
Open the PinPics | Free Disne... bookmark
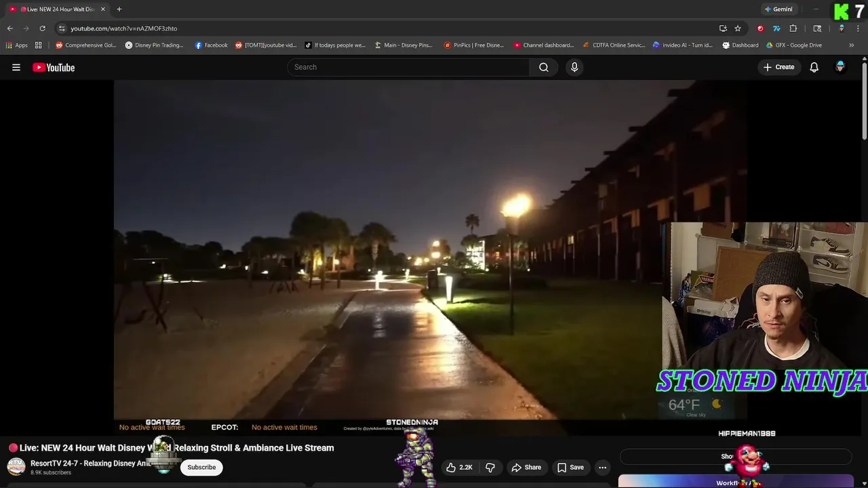pos(474,45)
